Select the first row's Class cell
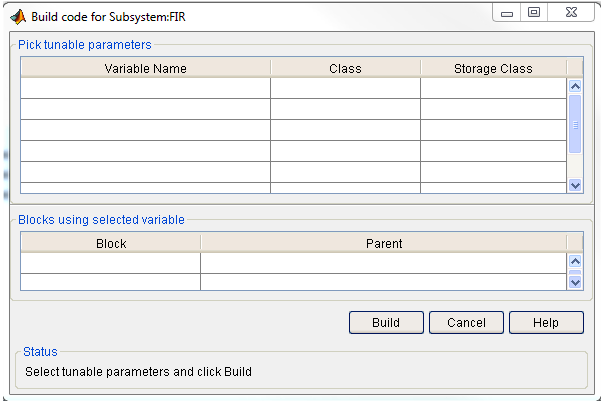This screenshot has height=405, width=605. tap(345, 88)
